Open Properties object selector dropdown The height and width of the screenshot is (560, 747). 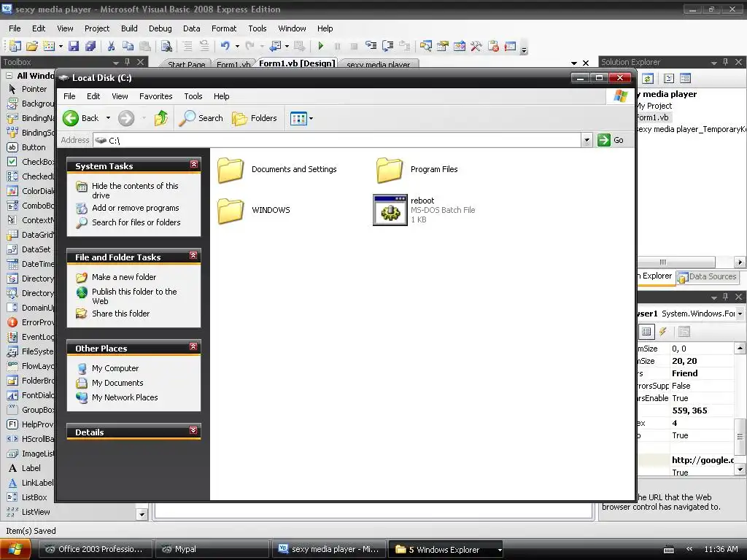(x=740, y=314)
